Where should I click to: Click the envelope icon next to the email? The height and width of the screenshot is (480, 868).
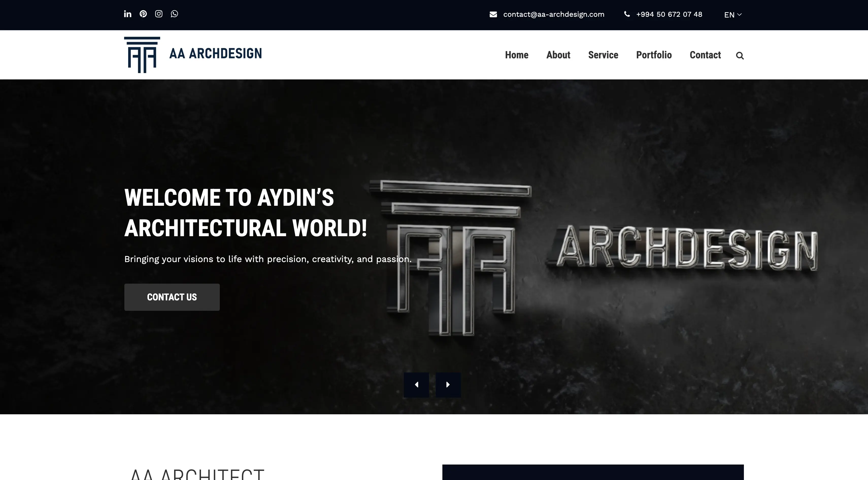coord(493,14)
